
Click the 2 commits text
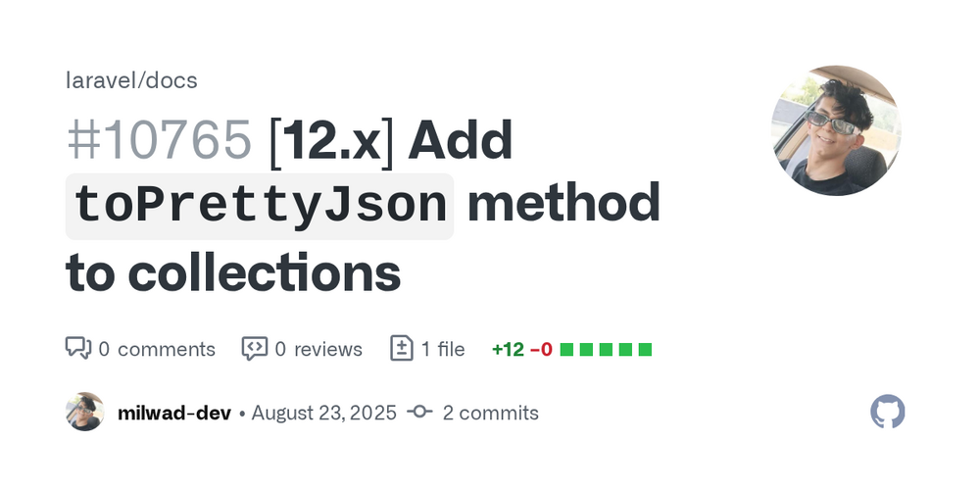click(491, 414)
